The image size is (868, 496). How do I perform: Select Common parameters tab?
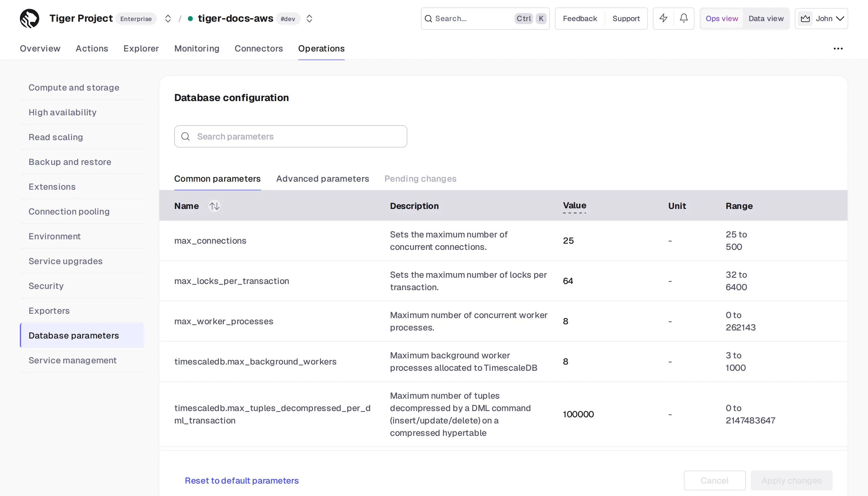217,179
